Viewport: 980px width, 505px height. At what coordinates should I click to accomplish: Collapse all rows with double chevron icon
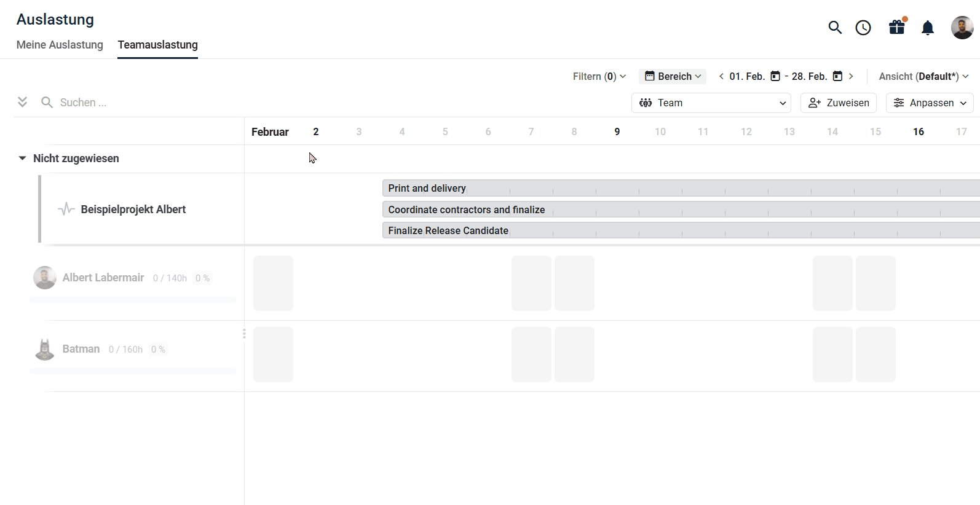click(23, 102)
